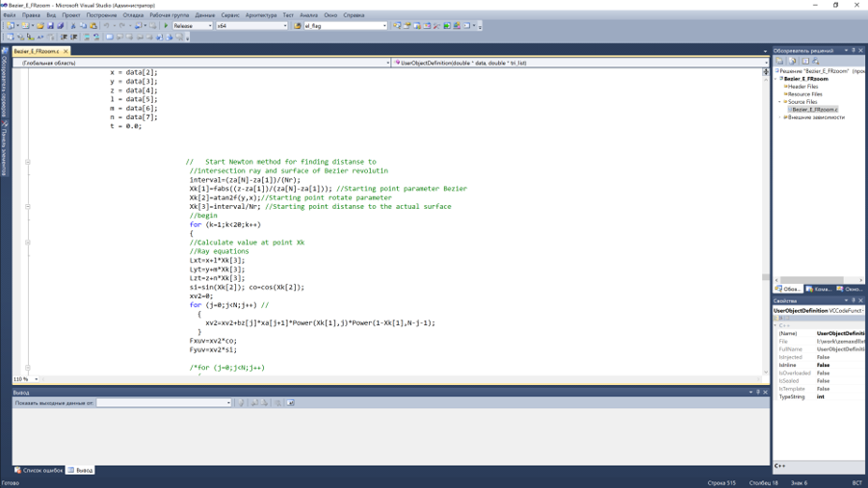Click the New Project toolbar icon

(x=11, y=26)
